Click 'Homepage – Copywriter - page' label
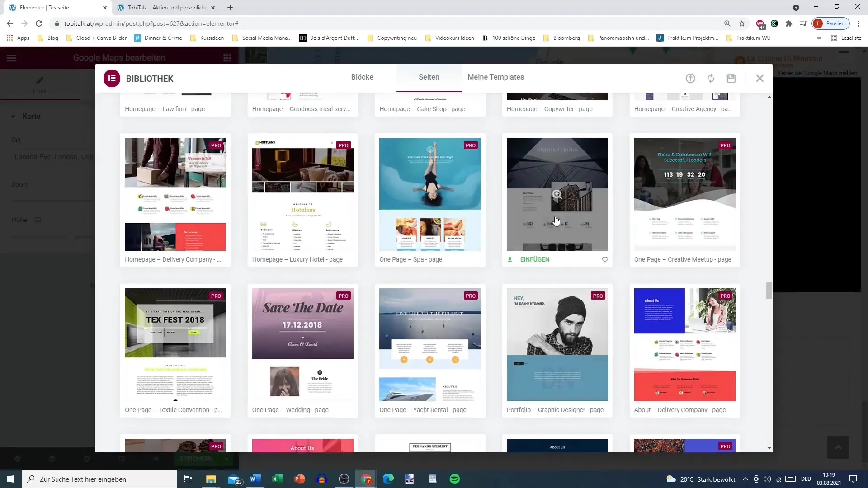This screenshot has width=868, height=488. (x=549, y=109)
